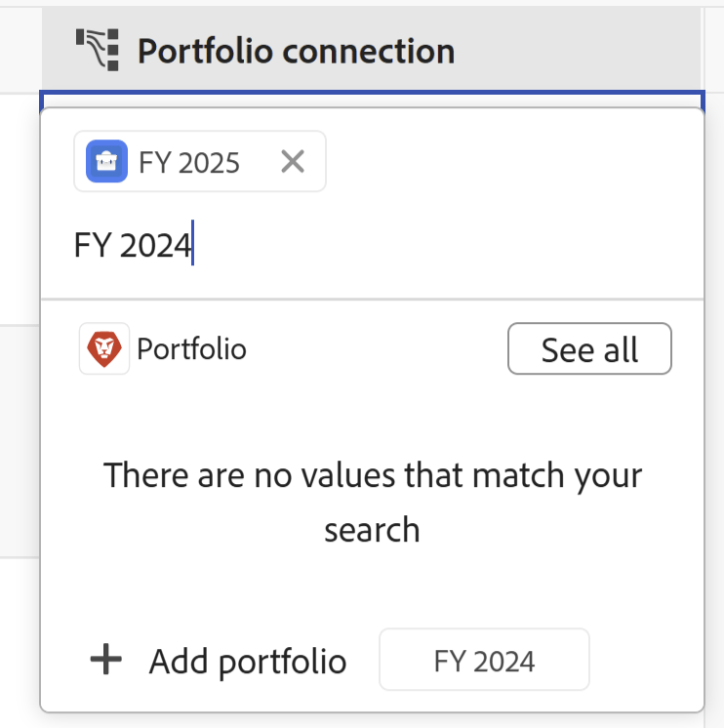Click the FY 2024 new portfolio name tag

click(x=484, y=660)
